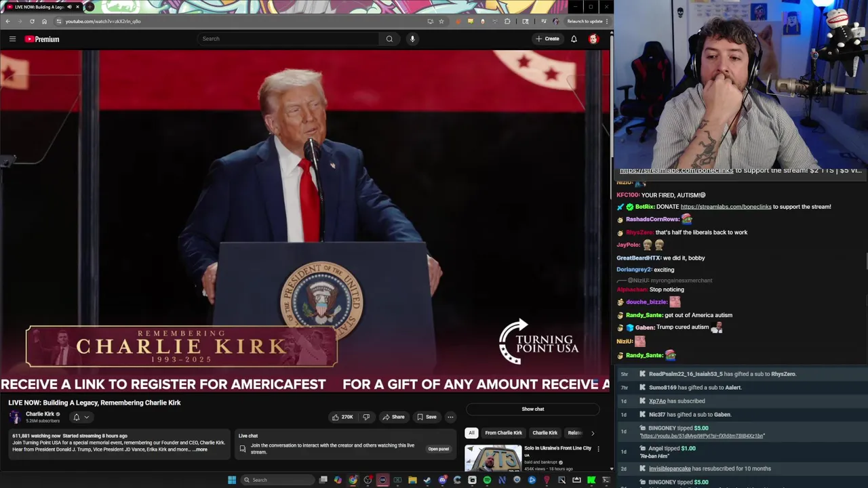This screenshot has height=488, width=868.
Task: Select the Related filter chip
Action: (574, 432)
